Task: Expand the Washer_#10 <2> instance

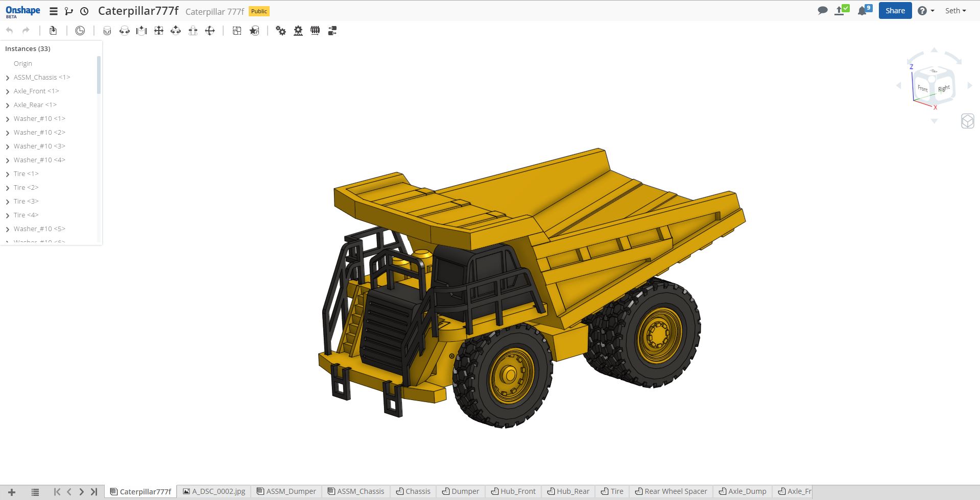Action: pyautogui.click(x=8, y=133)
